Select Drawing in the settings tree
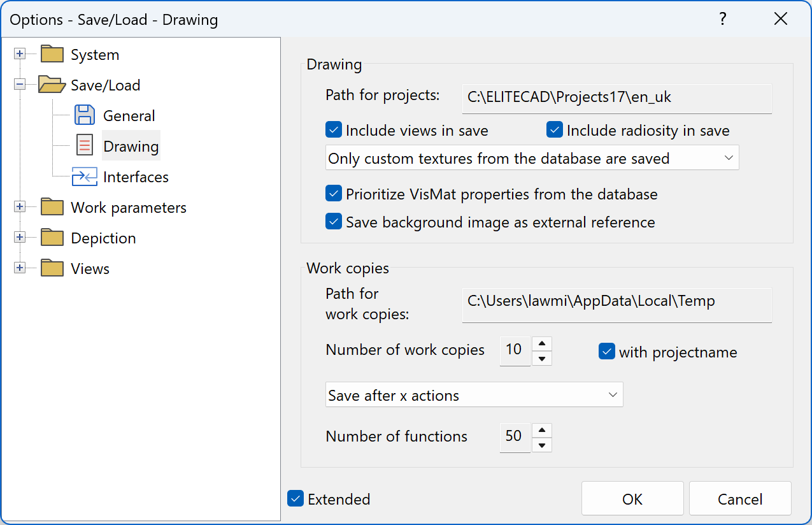The image size is (812, 525). [x=131, y=145]
